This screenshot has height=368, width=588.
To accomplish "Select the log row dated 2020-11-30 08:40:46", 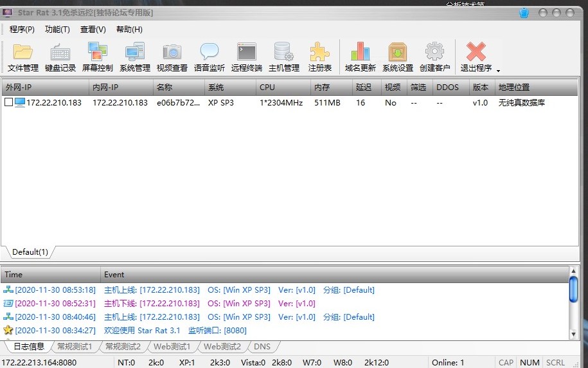I will point(285,317).
